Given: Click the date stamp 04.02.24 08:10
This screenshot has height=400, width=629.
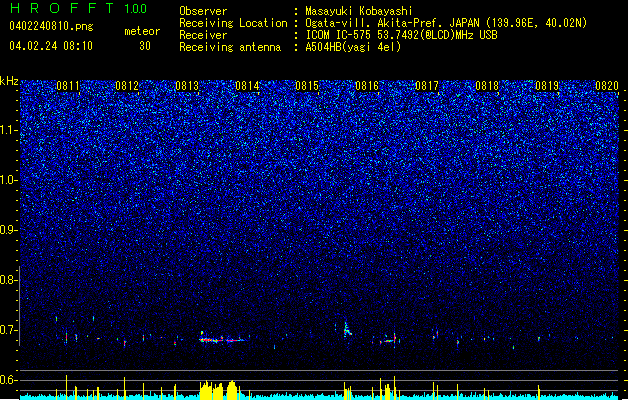Looking at the screenshot, I should pos(51,46).
